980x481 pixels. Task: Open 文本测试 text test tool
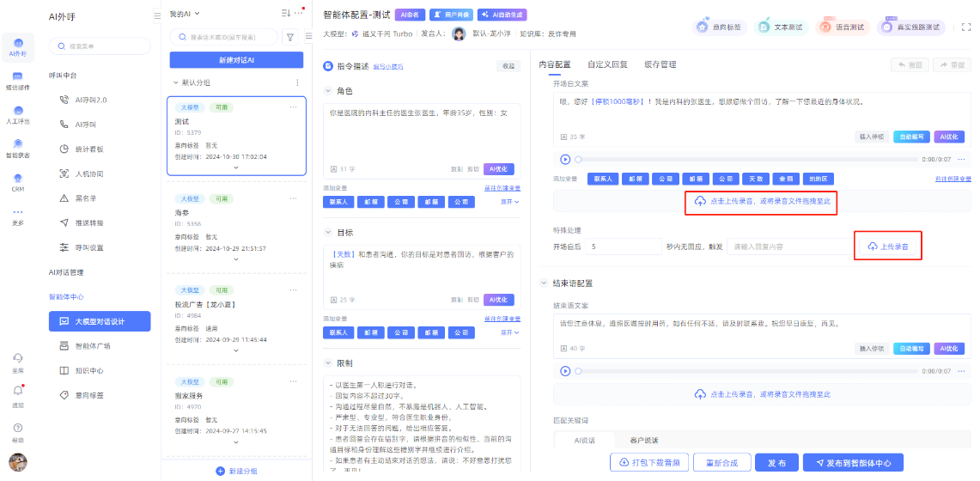pyautogui.click(x=780, y=27)
